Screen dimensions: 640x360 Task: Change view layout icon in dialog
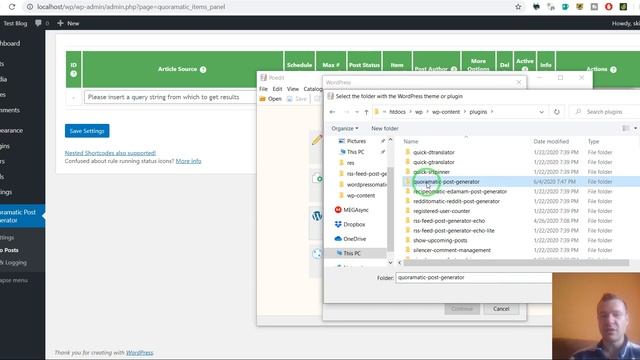(x=626, y=129)
